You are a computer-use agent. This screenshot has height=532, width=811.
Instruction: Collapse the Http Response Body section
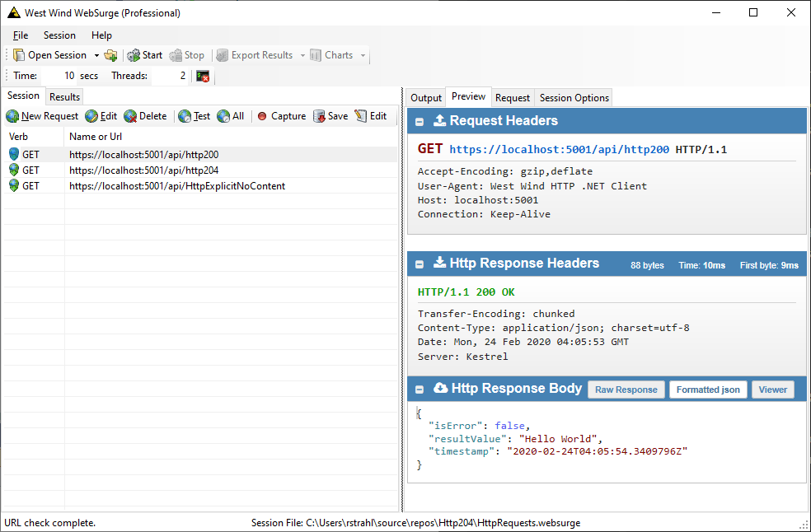[x=420, y=390]
